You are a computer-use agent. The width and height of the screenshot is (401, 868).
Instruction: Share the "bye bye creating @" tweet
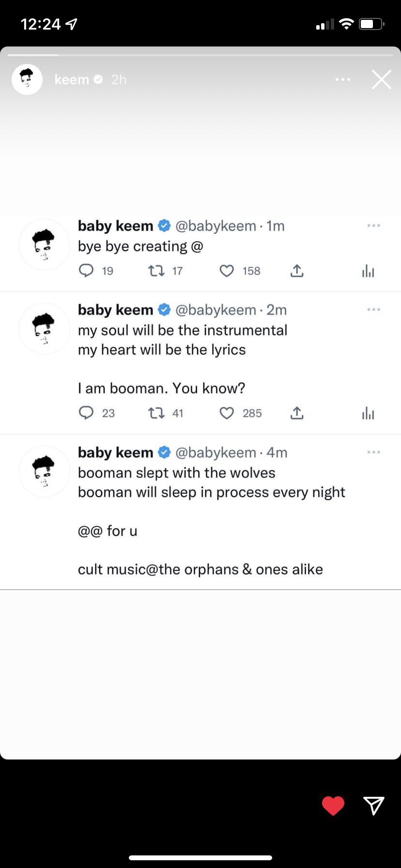tap(297, 270)
